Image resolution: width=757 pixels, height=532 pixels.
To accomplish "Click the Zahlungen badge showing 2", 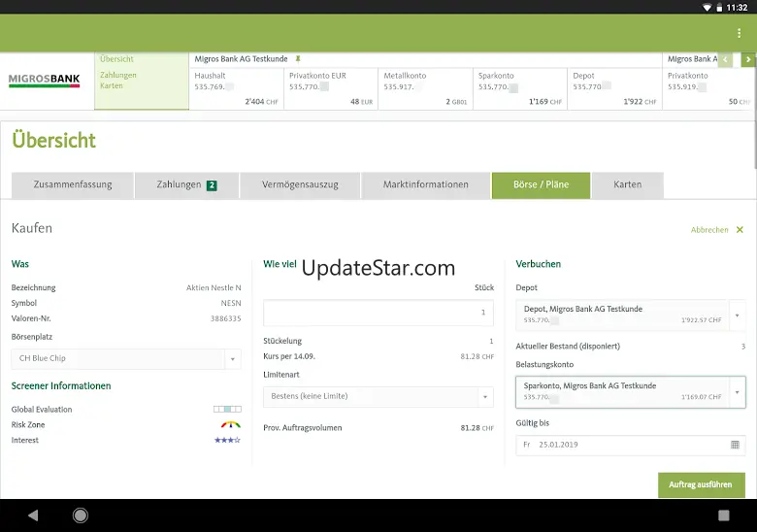I will [212, 184].
